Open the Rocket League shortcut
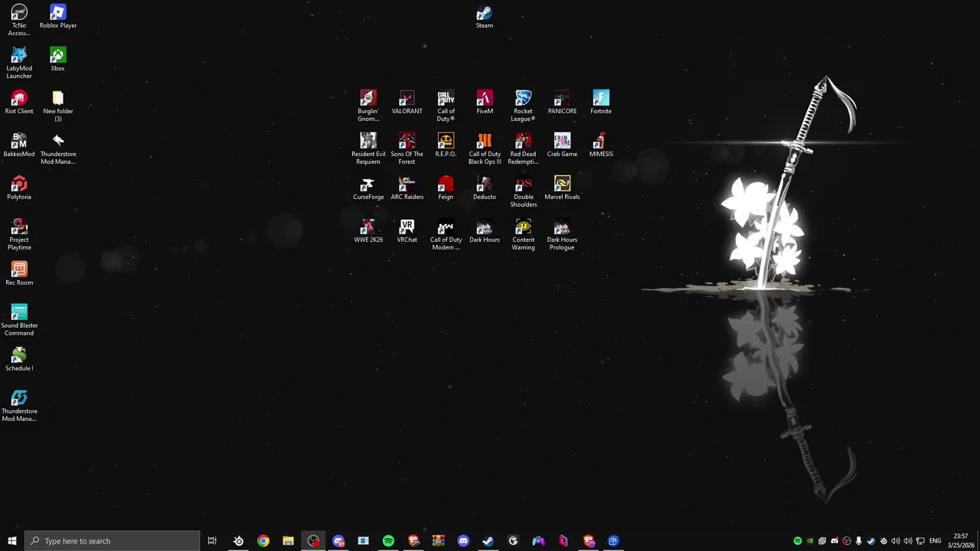980x551 pixels. pyautogui.click(x=523, y=106)
